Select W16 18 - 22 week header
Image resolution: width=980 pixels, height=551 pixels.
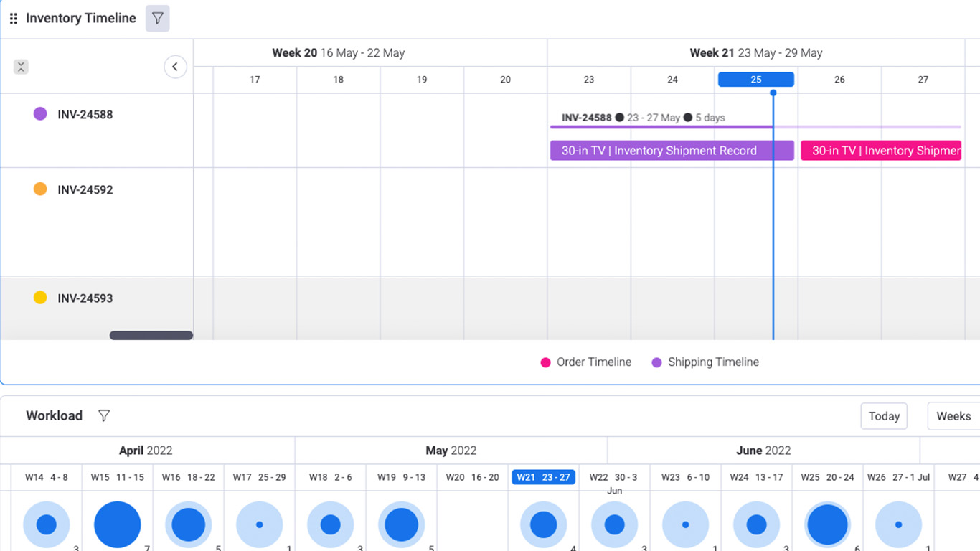pos(189,477)
